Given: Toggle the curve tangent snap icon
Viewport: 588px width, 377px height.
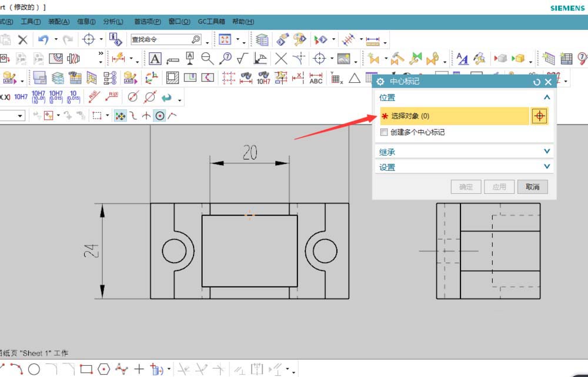Looking at the screenshot, I should (133, 116).
